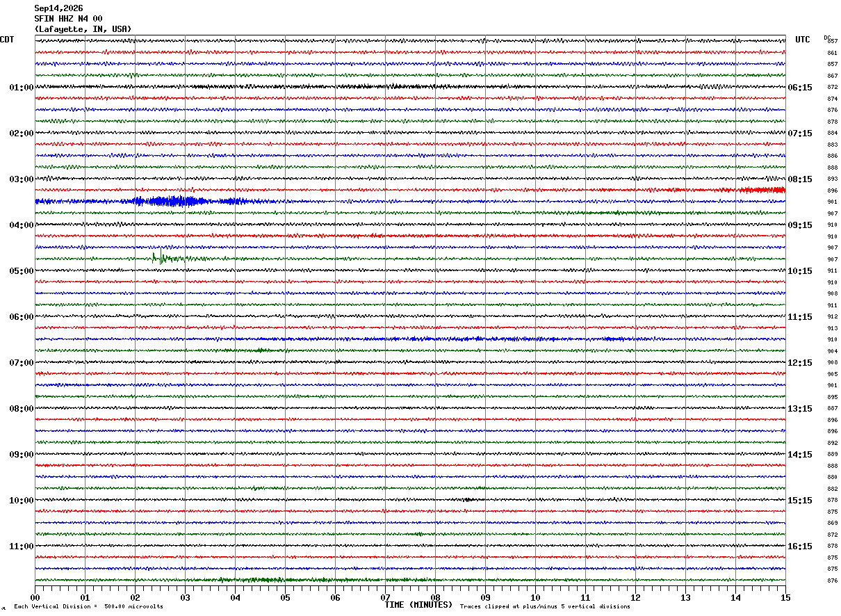841x616 pixels.
Task: Click the Lafayette, IN, USA location text
Action: tap(83, 29)
